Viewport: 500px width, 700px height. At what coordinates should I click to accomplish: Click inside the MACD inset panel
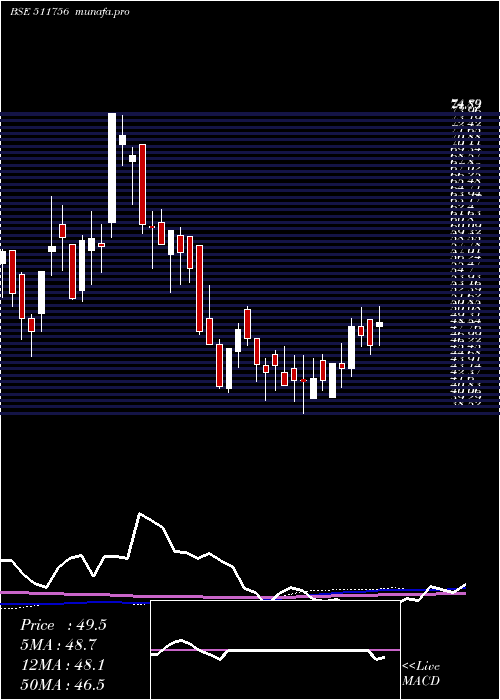[275, 650]
